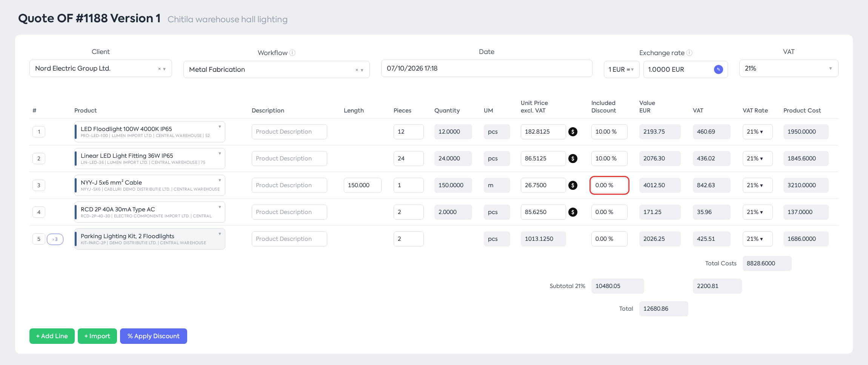The image size is (868, 365).
Task: Click the description field for Parking Lighting Kit
Action: point(289,239)
